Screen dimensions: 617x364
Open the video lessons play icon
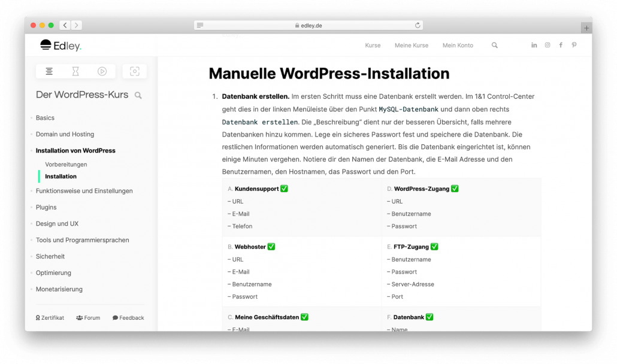[102, 71]
